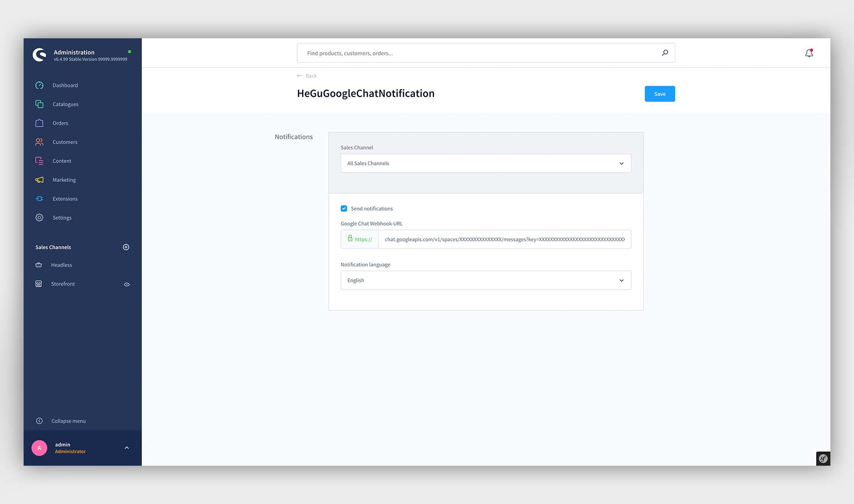Screen dimensions: 854x504
Task: Click the admin username text
Action: (63, 444)
